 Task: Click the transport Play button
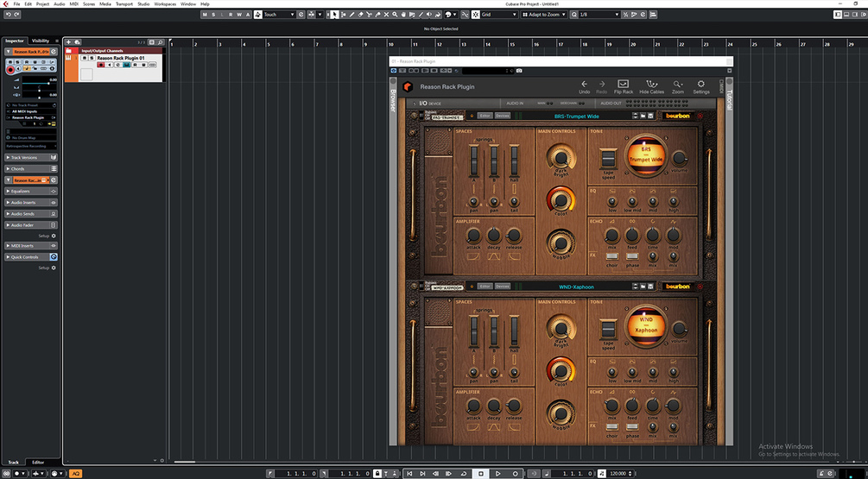click(x=497, y=474)
